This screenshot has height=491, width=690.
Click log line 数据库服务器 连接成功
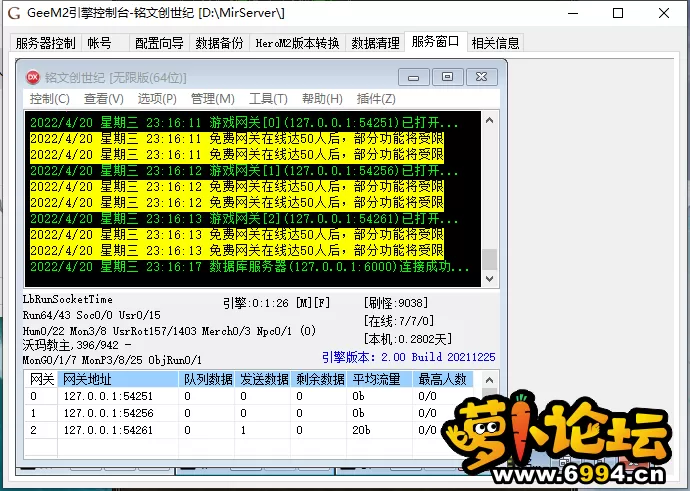point(250,267)
